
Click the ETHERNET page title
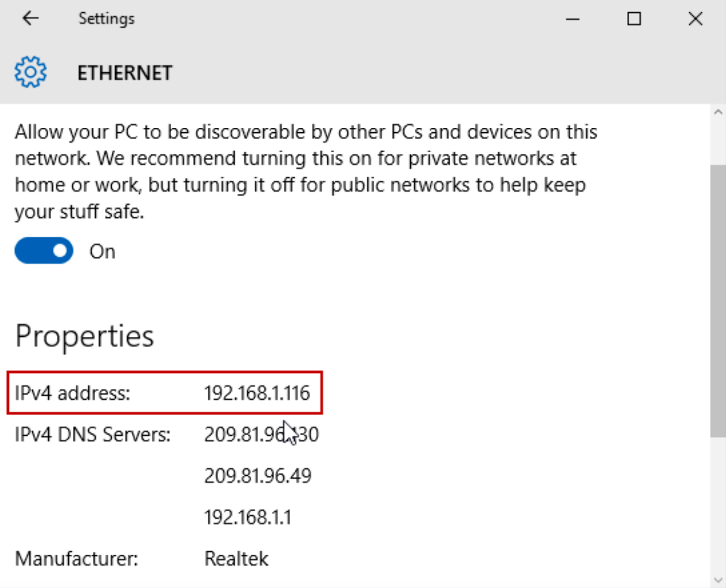[x=125, y=73]
